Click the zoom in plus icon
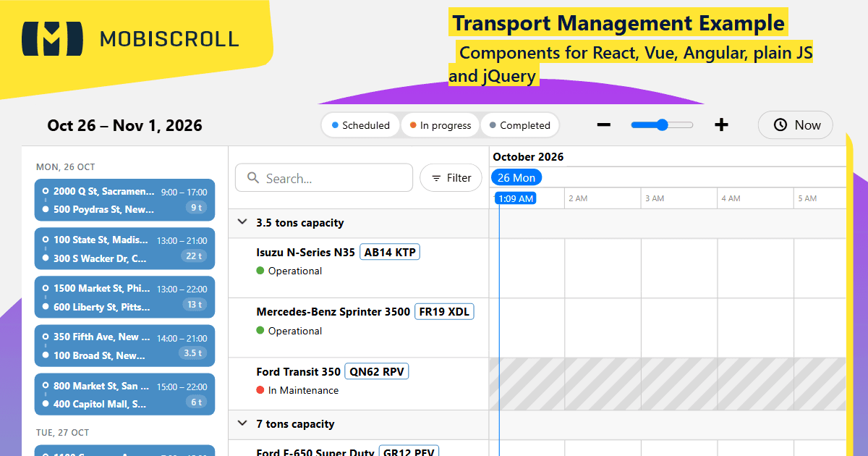The image size is (868, 456). click(721, 125)
